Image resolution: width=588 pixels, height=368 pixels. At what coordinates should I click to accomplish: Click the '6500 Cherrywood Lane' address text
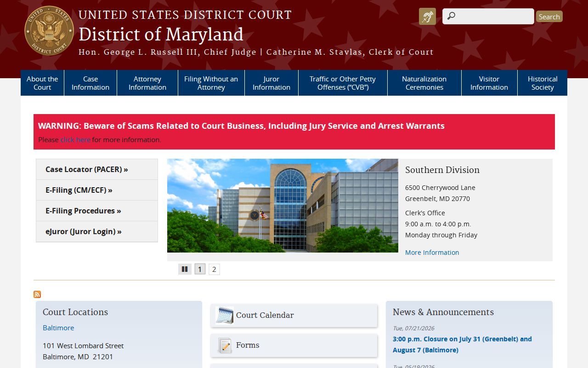tap(440, 188)
